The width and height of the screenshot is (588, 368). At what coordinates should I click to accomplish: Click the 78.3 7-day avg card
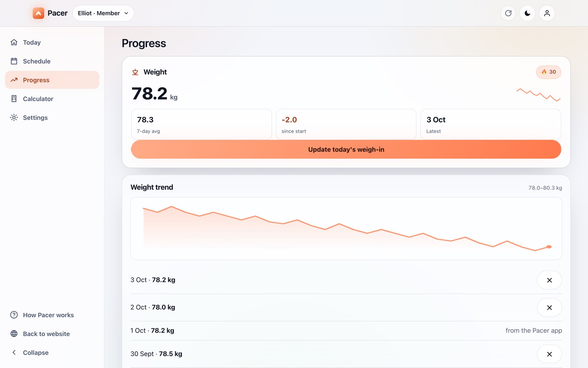(x=201, y=124)
